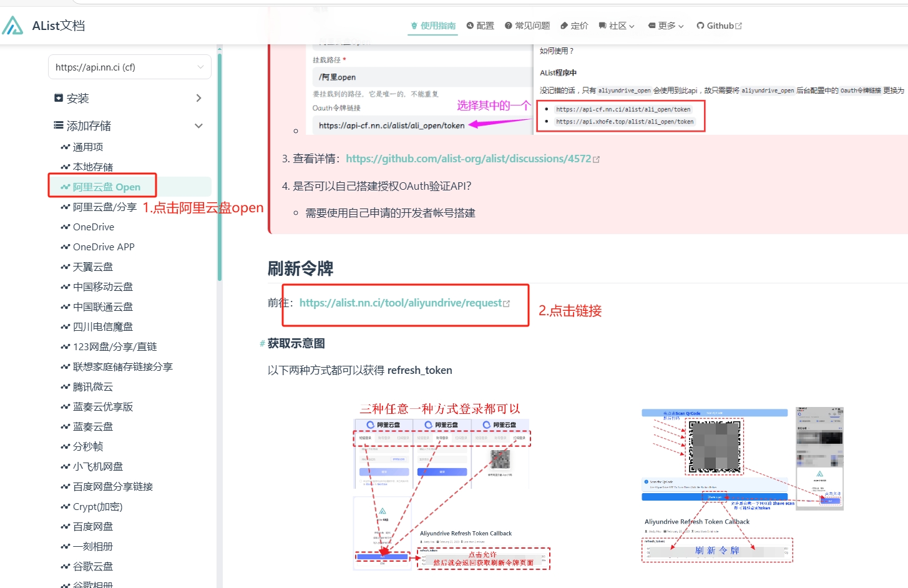Viewport: 908px width, 588px height.
Task: Click the 使用指南 lightbulb icon
Action: point(414,26)
